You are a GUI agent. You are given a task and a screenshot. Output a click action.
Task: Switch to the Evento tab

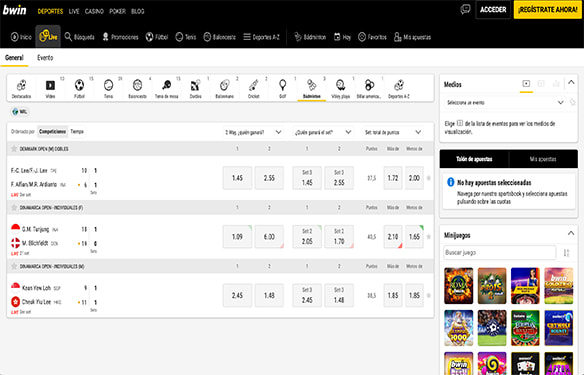click(x=45, y=58)
